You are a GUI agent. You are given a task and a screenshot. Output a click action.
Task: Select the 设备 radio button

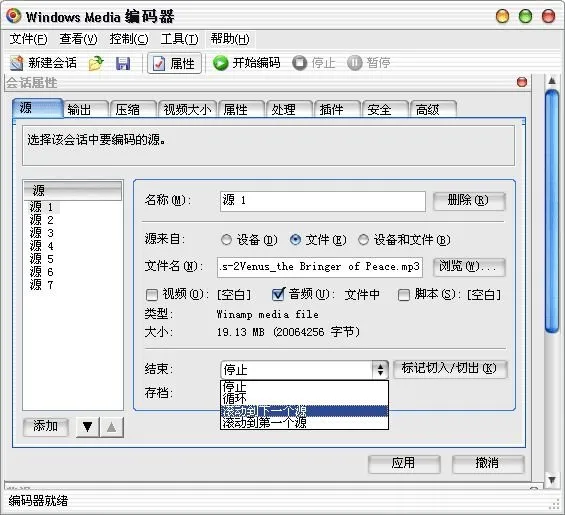[226, 240]
